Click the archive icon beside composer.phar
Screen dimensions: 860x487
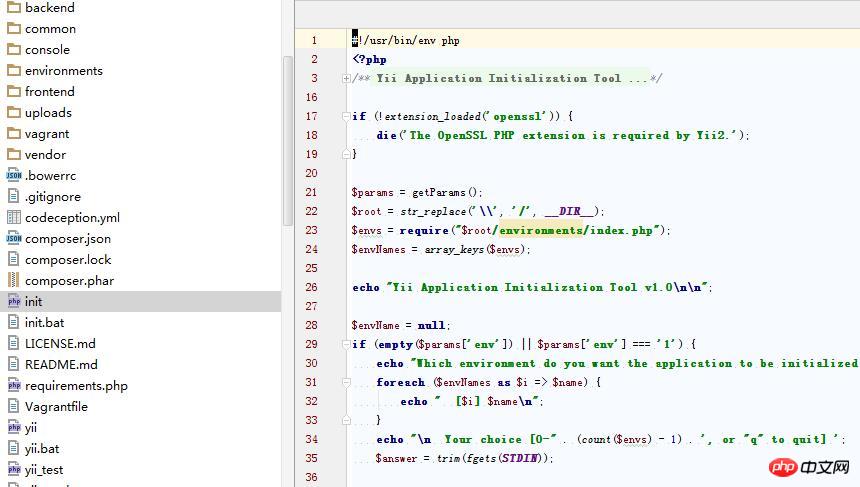tap(14, 280)
